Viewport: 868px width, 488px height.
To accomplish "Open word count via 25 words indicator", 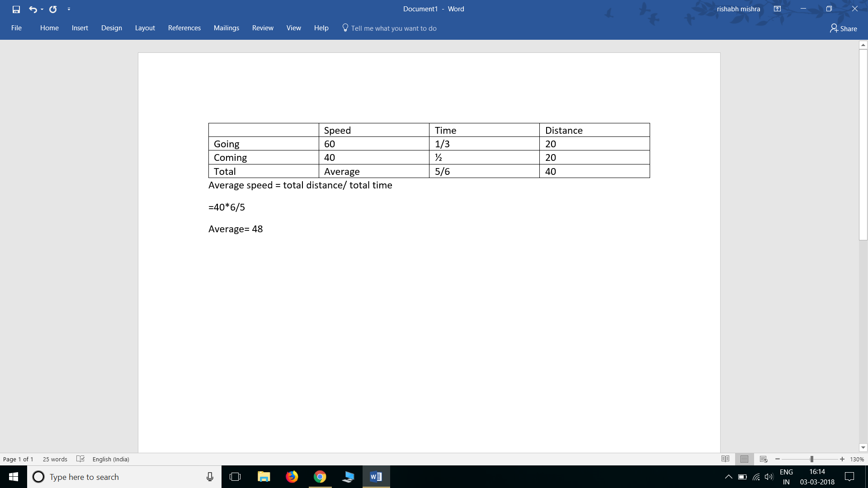I will click(x=55, y=459).
